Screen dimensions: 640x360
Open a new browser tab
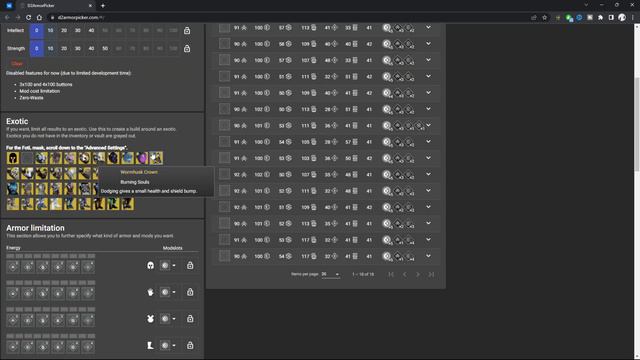(103, 6)
